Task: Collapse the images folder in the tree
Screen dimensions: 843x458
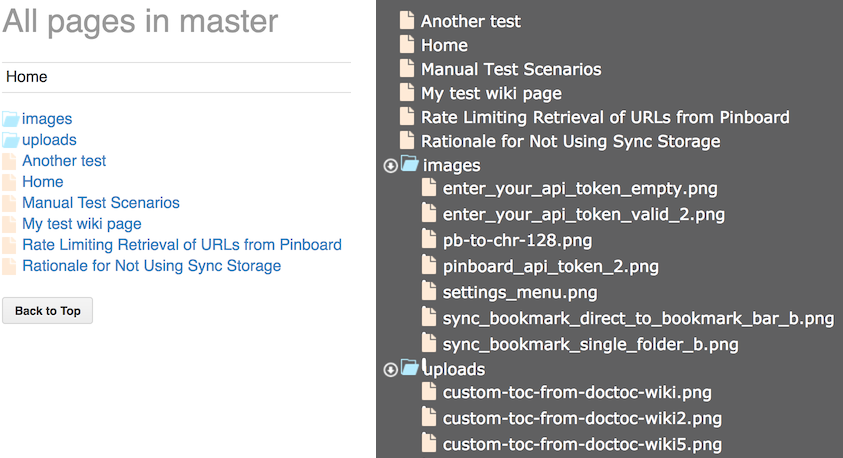Action: [x=390, y=166]
